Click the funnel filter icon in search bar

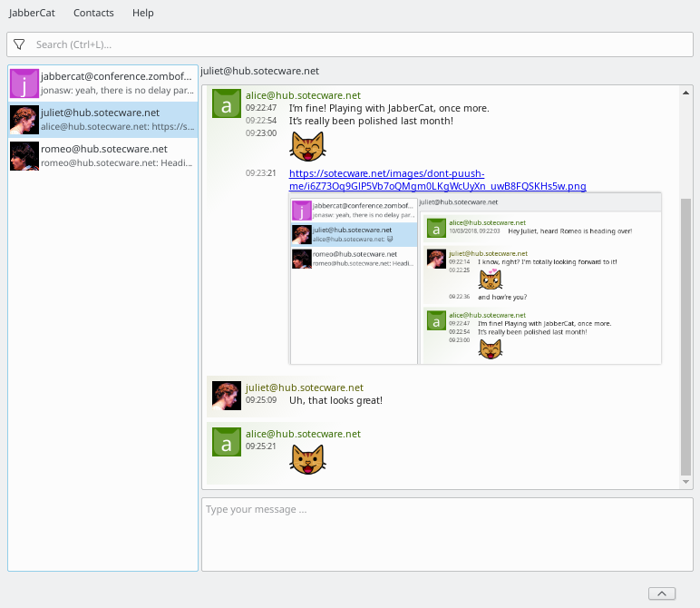[19, 44]
